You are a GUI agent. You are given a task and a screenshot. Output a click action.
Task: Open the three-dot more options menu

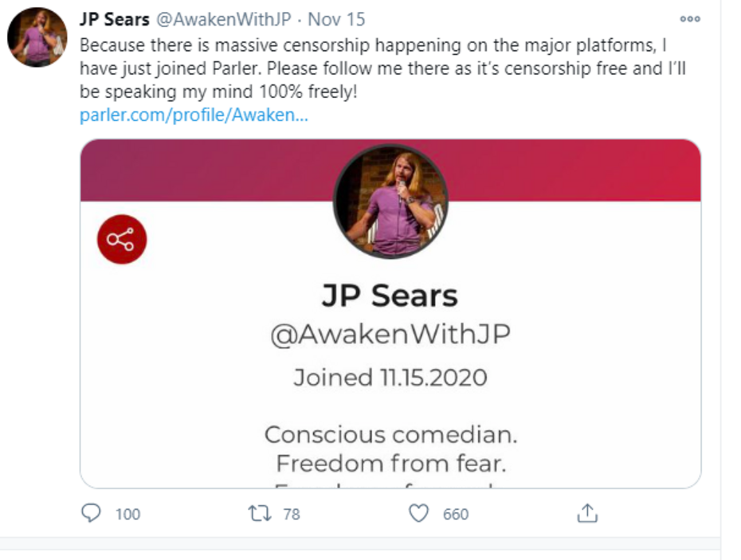coord(689,19)
